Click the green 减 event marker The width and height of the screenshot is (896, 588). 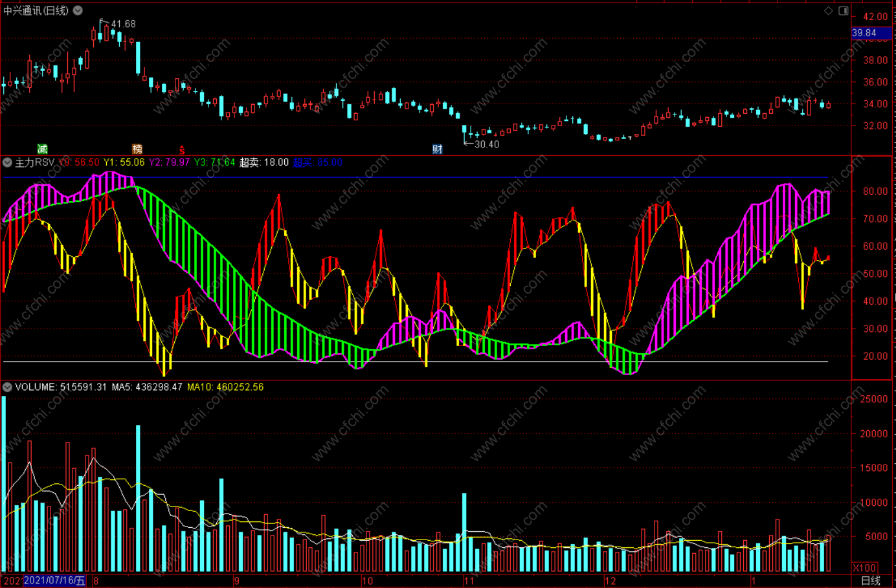click(43, 149)
